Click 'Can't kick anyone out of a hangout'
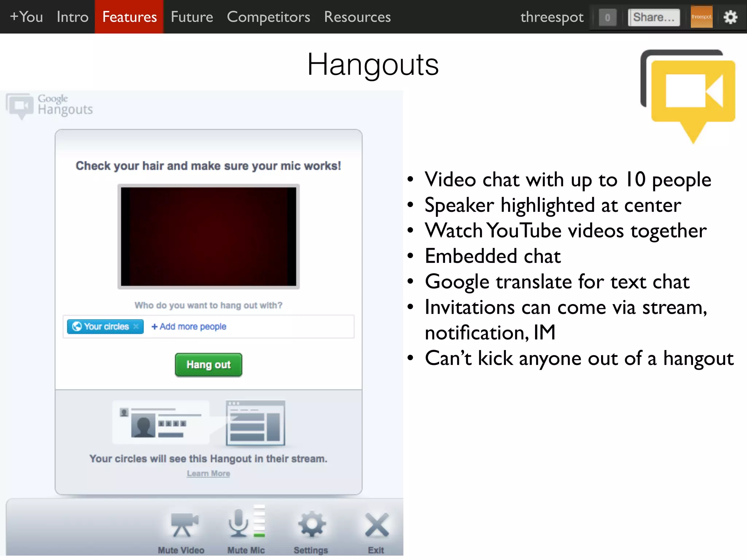 pyautogui.click(x=579, y=358)
